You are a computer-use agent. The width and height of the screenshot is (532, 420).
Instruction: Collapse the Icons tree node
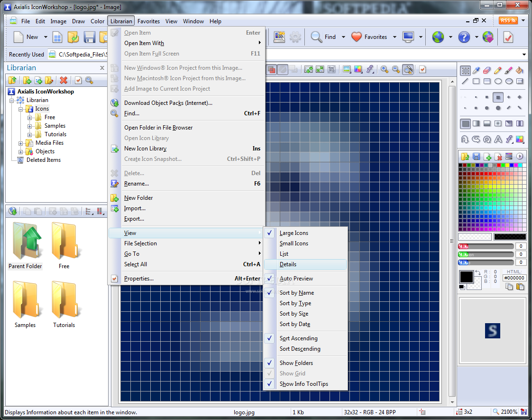pos(21,109)
